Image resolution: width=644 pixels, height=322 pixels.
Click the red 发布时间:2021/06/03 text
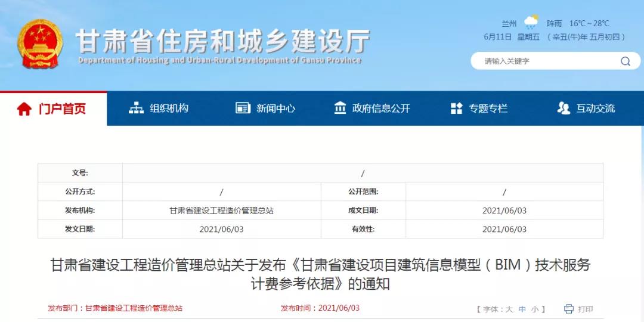point(320,308)
